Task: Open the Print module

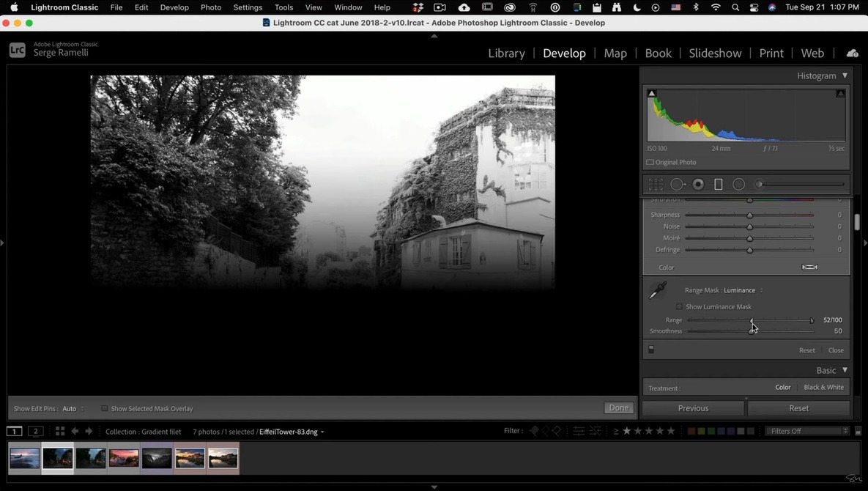Action: pyautogui.click(x=771, y=53)
